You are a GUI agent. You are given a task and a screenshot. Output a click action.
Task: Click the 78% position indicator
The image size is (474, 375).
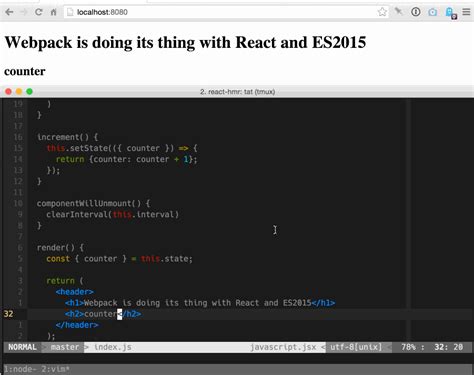(408, 347)
